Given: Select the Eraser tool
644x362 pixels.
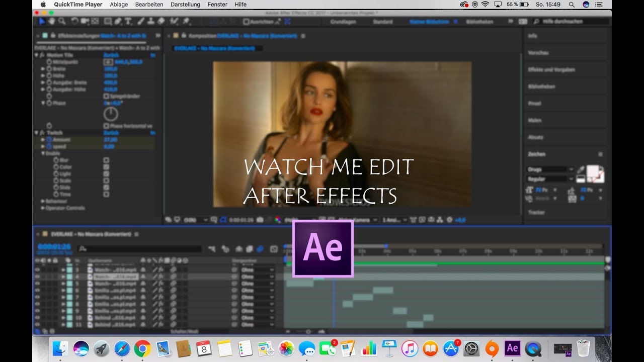Looking at the screenshot, I should coord(161,22).
